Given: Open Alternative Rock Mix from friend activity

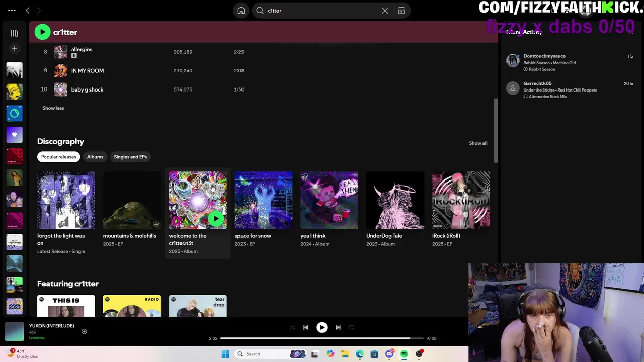Looking at the screenshot, I should tap(547, 97).
